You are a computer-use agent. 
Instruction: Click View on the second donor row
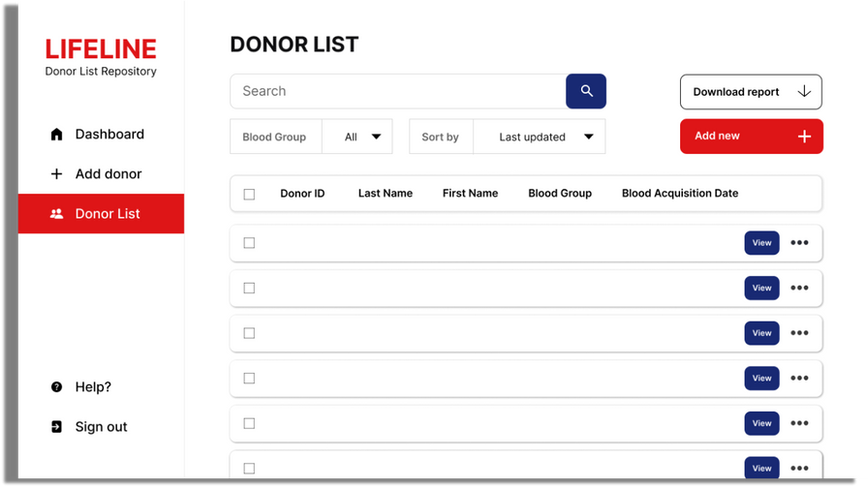pos(761,289)
